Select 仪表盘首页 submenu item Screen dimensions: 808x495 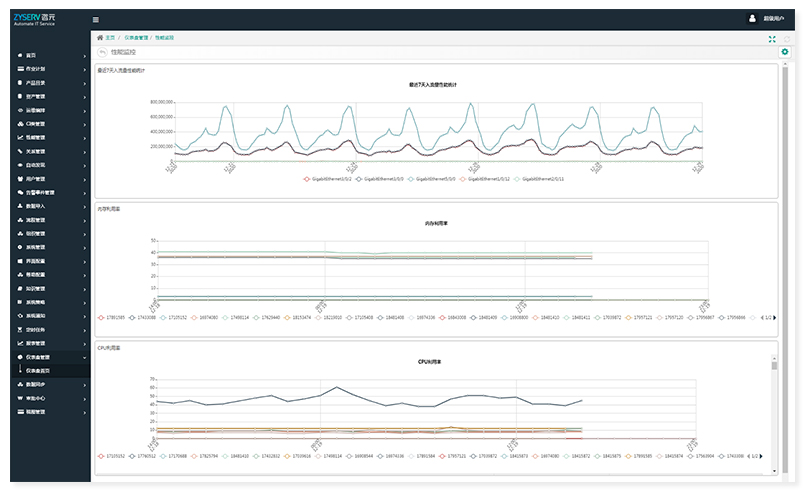click(x=38, y=370)
